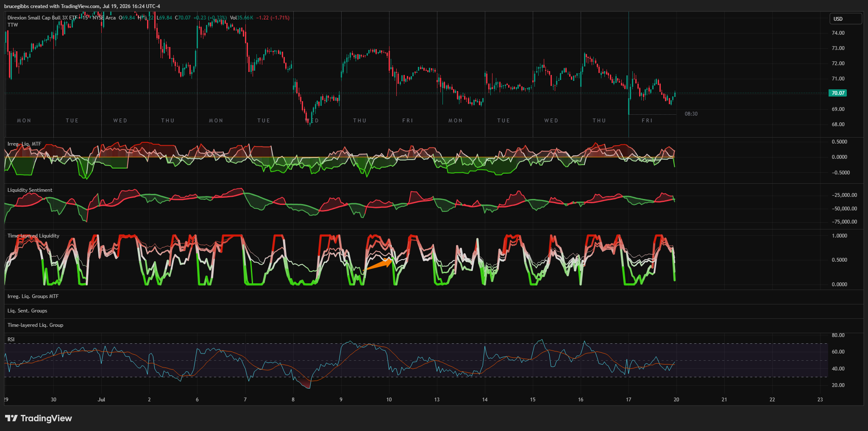Click the 08:30 countdown label
The width and height of the screenshot is (868, 431).
pos(691,114)
